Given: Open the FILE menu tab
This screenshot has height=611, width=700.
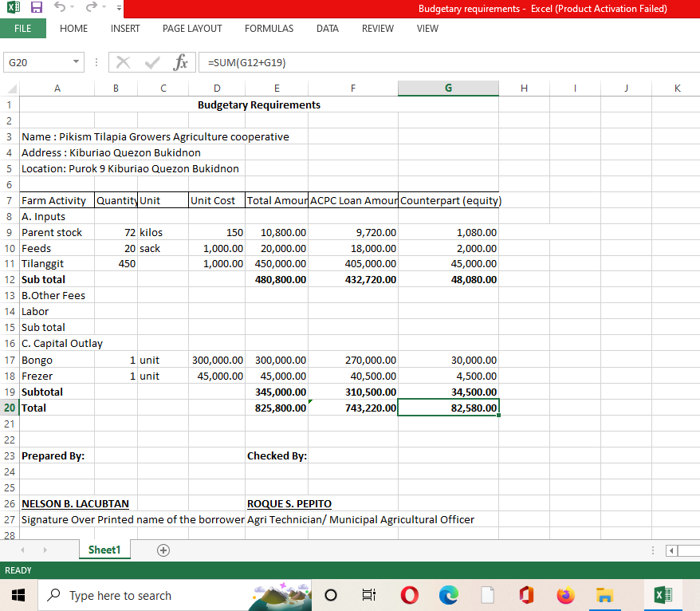Looking at the screenshot, I should (x=23, y=28).
